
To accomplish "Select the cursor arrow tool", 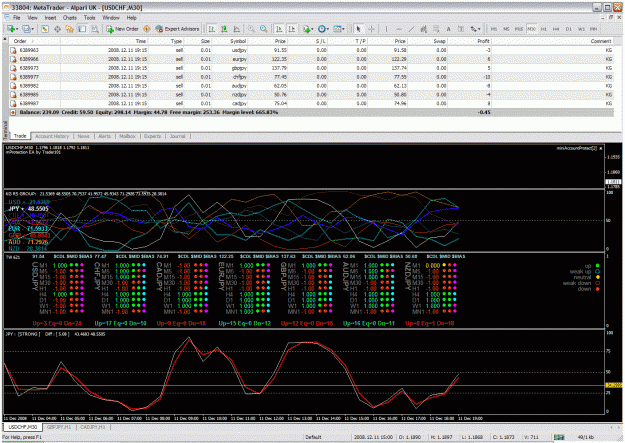I will (x=358, y=29).
